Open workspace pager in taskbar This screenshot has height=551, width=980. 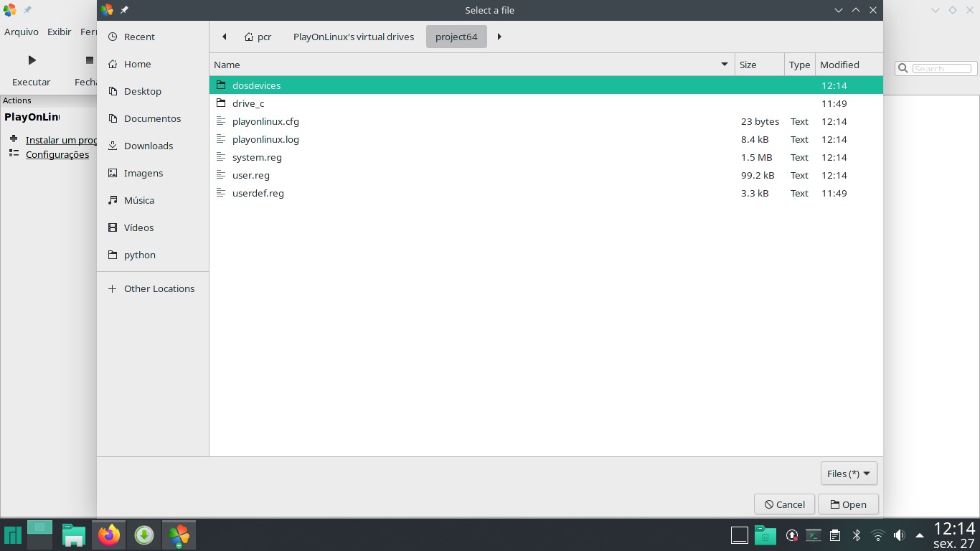[x=39, y=535]
